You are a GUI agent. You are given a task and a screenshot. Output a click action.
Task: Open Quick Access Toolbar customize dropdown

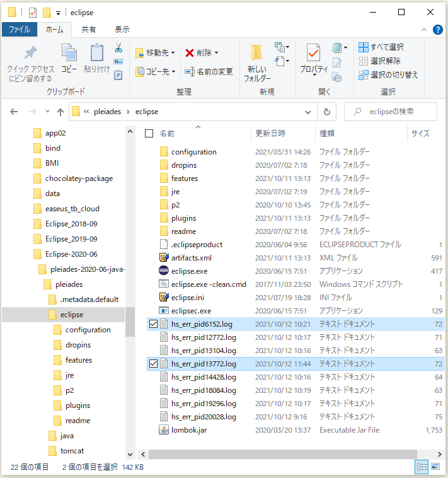click(58, 13)
